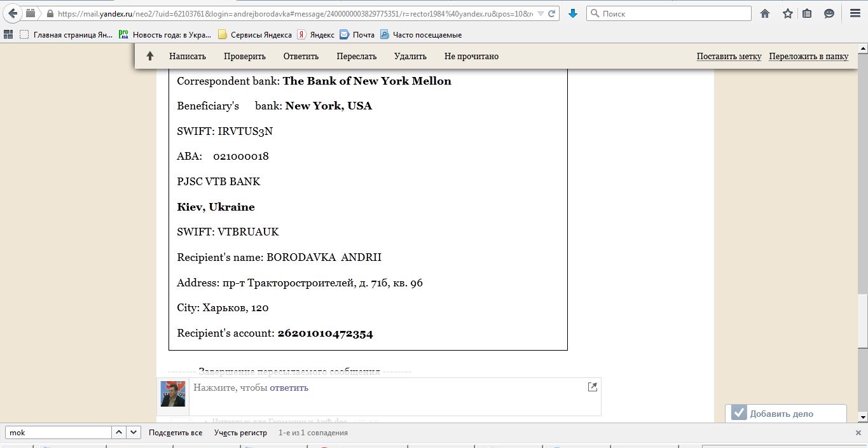Open the address bar history dropdown arrow
This screenshot has height=448, width=868.
click(x=541, y=13)
